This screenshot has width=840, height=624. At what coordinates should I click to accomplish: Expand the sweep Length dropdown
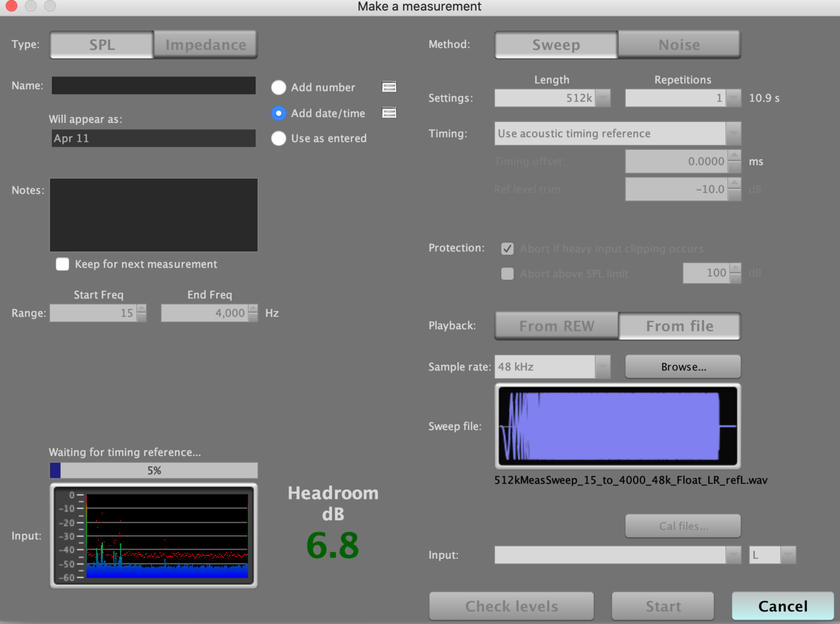click(x=602, y=98)
